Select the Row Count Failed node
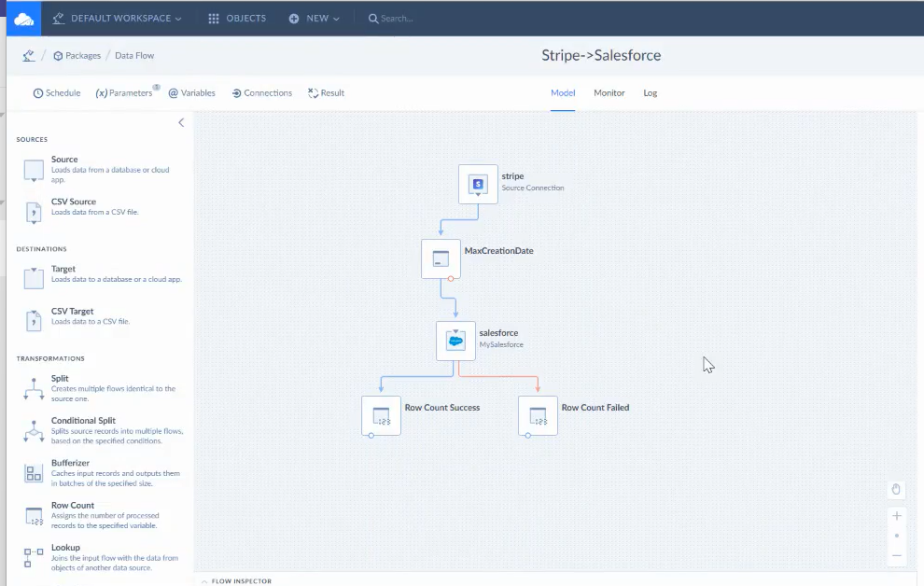924x586 pixels. click(538, 415)
